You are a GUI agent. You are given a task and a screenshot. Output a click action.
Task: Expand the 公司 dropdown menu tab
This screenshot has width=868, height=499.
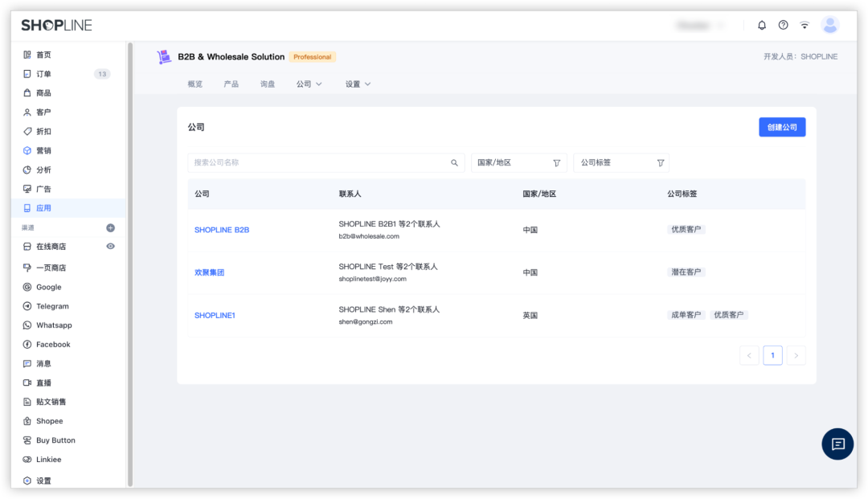[x=309, y=83]
